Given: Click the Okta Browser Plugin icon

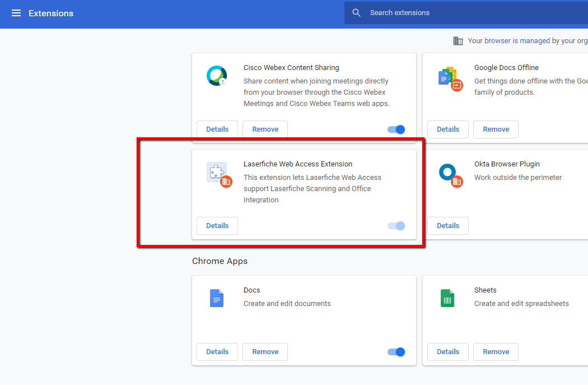Looking at the screenshot, I should point(450,175).
